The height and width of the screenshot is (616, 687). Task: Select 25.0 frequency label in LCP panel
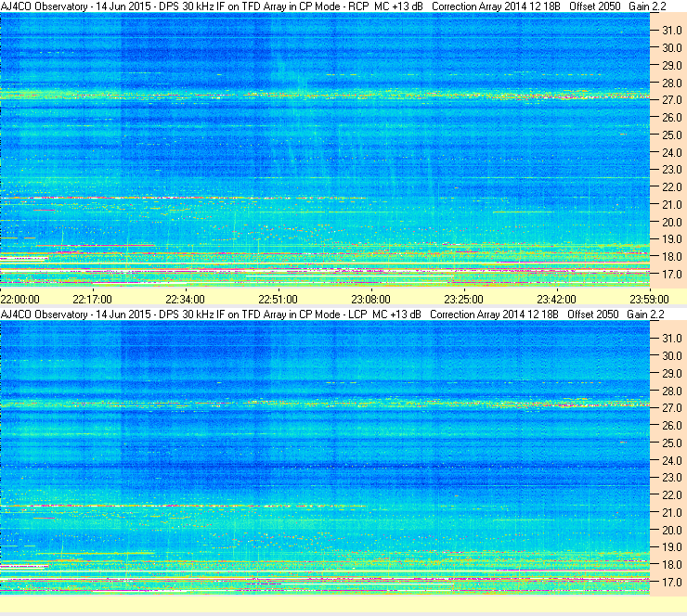click(x=671, y=443)
